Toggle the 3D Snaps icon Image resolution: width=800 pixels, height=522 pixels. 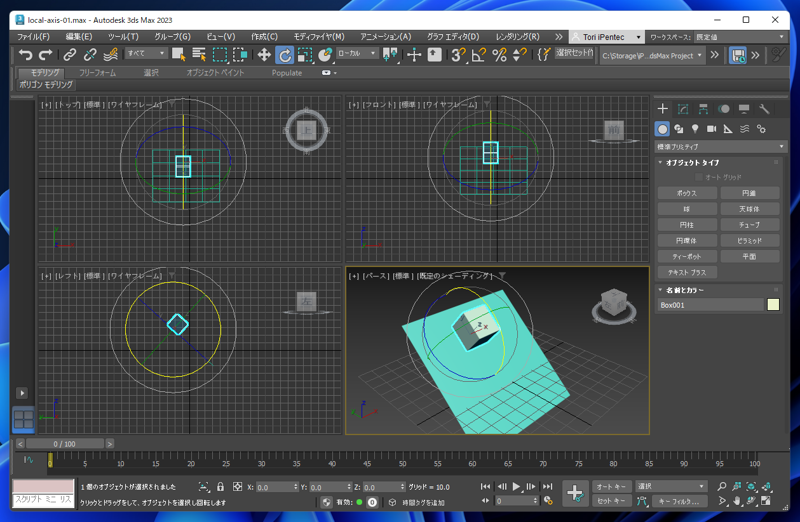tap(458, 55)
